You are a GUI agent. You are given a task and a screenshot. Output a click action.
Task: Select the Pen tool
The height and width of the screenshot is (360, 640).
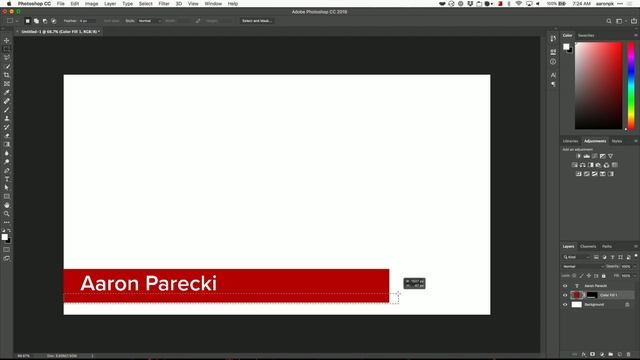click(7, 171)
